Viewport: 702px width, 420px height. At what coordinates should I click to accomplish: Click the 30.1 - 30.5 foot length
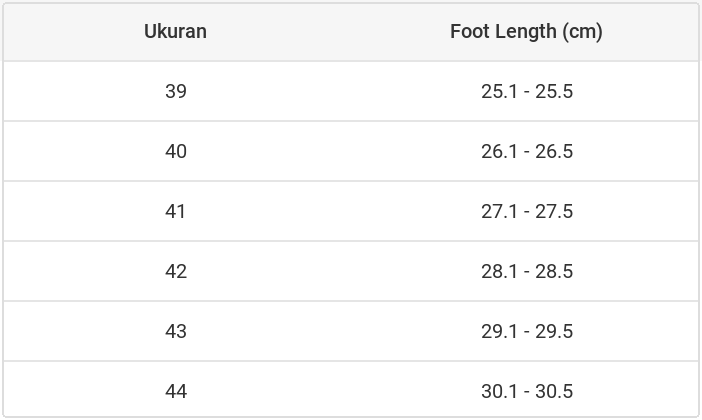[526, 391]
